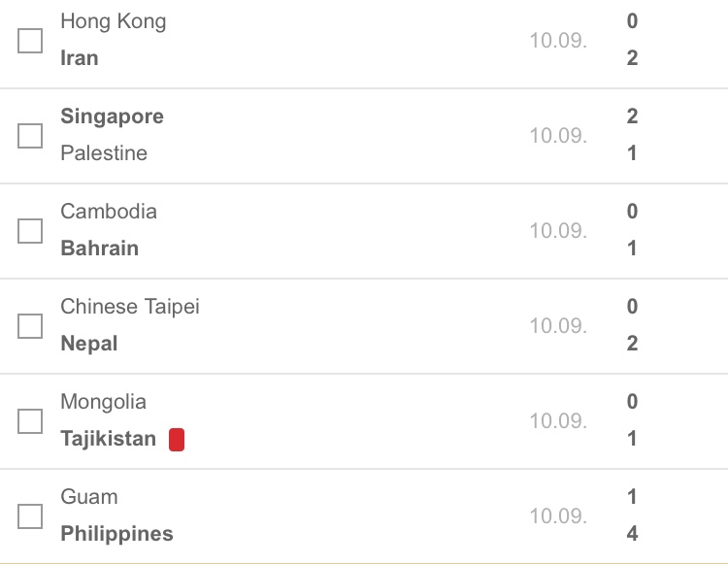Click the Singapore team name
The height and width of the screenshot is (564, 728).
click(x=112, y=117)
